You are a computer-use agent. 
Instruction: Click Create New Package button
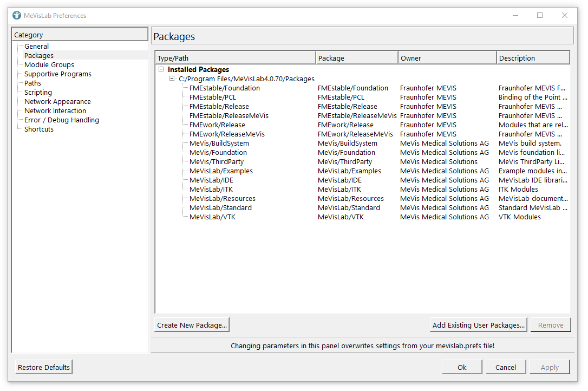pos(192,325)
